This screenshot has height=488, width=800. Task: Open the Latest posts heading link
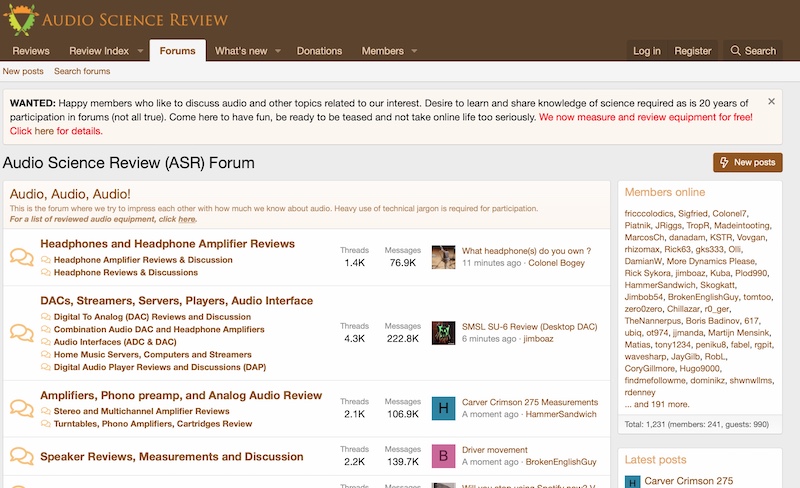coord(655,460)
